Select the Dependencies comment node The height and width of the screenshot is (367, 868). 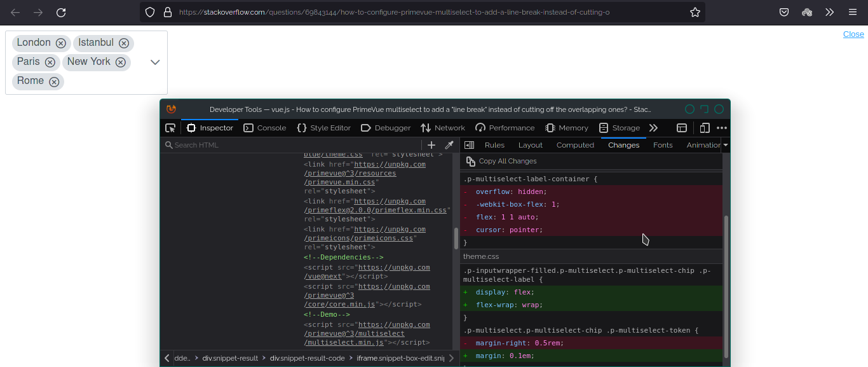click(x=343, y=257)
